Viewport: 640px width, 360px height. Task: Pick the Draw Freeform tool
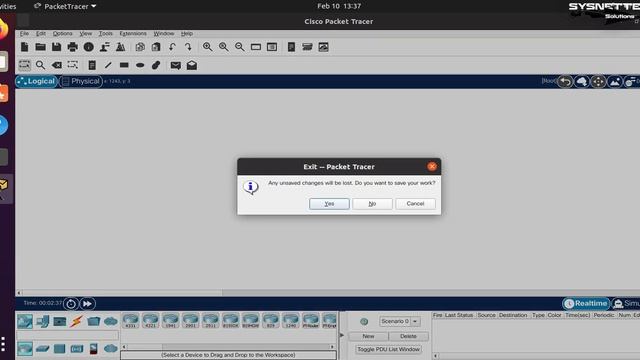[x=156, y=65]
